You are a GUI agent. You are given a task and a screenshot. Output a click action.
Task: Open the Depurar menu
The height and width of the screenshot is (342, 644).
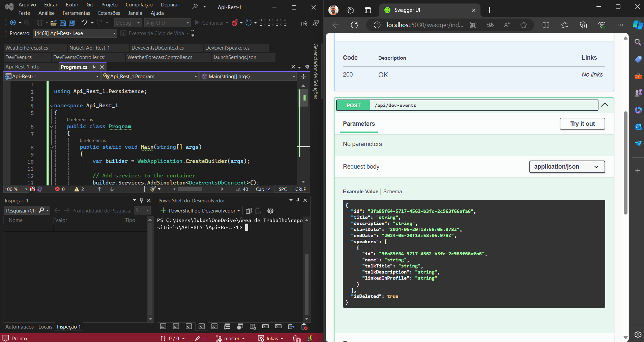(170, 5)
